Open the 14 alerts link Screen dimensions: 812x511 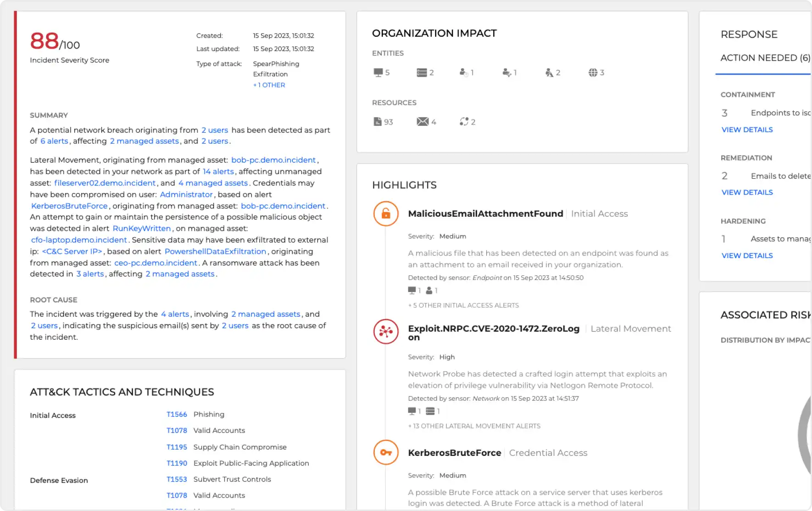(x=218, y=171)
